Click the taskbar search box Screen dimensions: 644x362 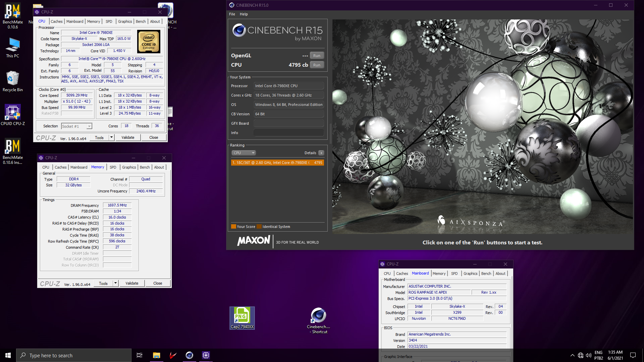(74, 355)
